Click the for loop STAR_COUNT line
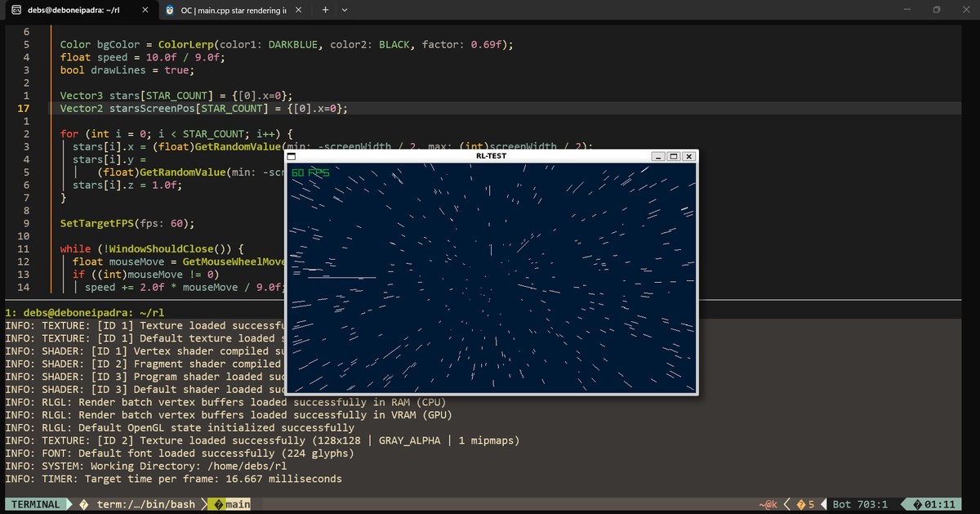The width and height of the screenshot is (980, 514). pos(176,133)
